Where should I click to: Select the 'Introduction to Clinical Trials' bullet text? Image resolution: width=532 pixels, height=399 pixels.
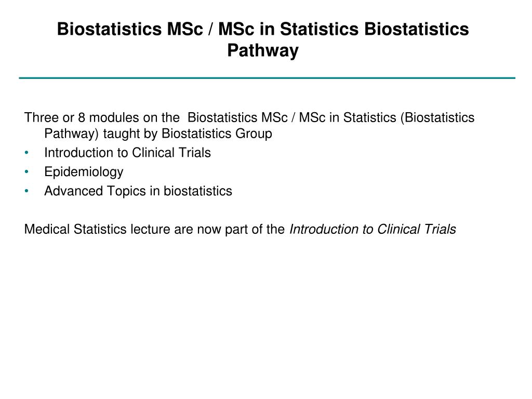[x=128, y=153]
